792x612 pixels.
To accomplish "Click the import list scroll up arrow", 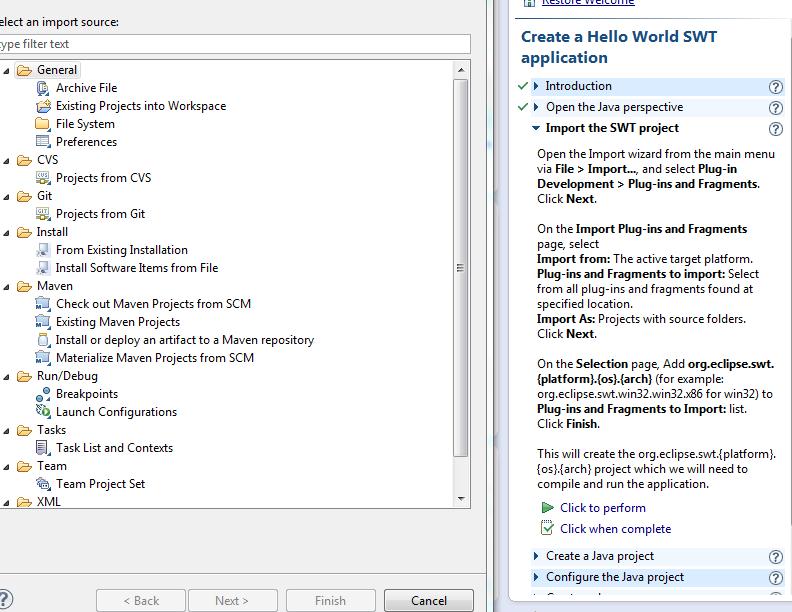I will [x=461, y=70].
